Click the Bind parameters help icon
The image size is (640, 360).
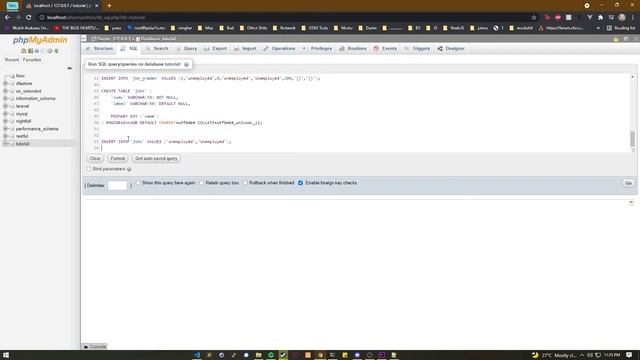pos(129,169)
